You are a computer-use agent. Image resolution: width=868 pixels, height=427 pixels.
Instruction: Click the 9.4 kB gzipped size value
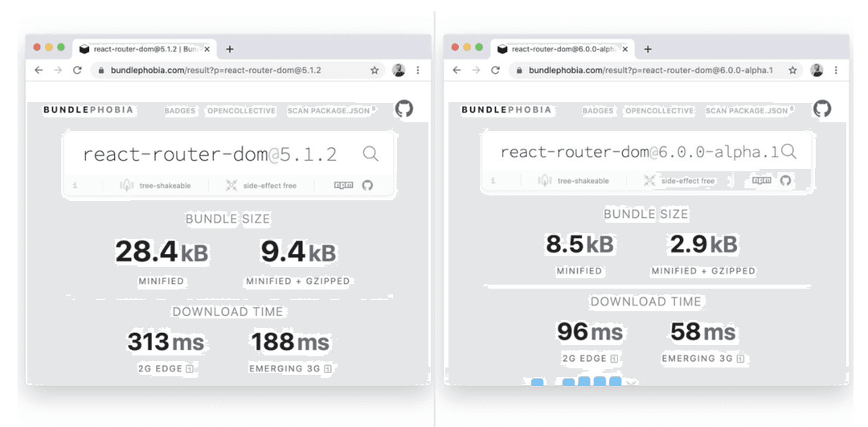click(298, 252)
